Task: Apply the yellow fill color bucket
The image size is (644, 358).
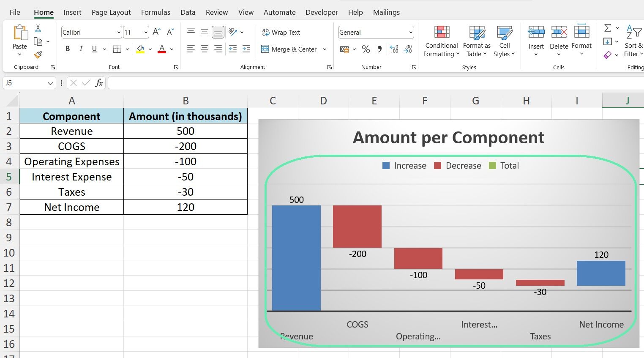Action: pos(141,49)
